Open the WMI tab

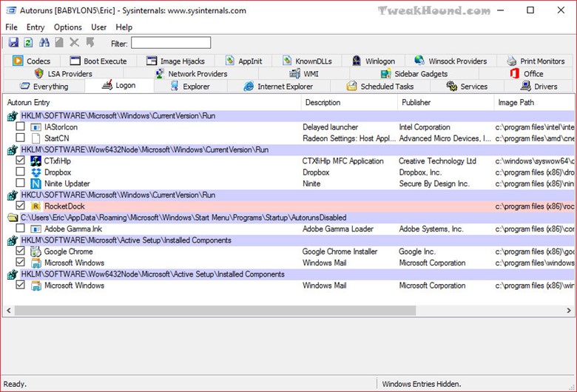coord(304,74)
